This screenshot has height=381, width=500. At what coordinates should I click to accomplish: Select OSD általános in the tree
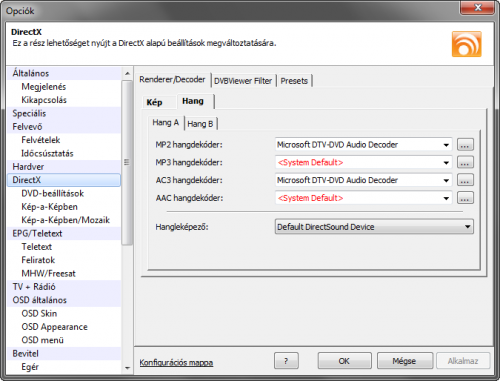(x=64, y=300)
